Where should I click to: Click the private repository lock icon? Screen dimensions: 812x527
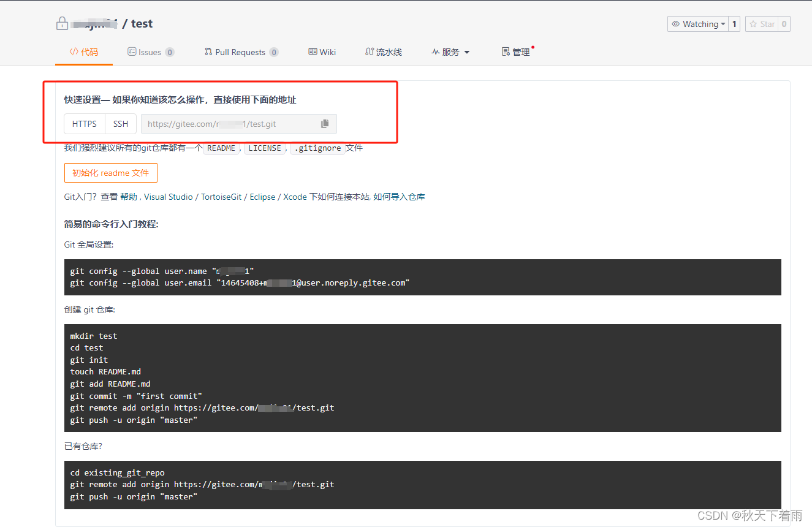point(62,24)
